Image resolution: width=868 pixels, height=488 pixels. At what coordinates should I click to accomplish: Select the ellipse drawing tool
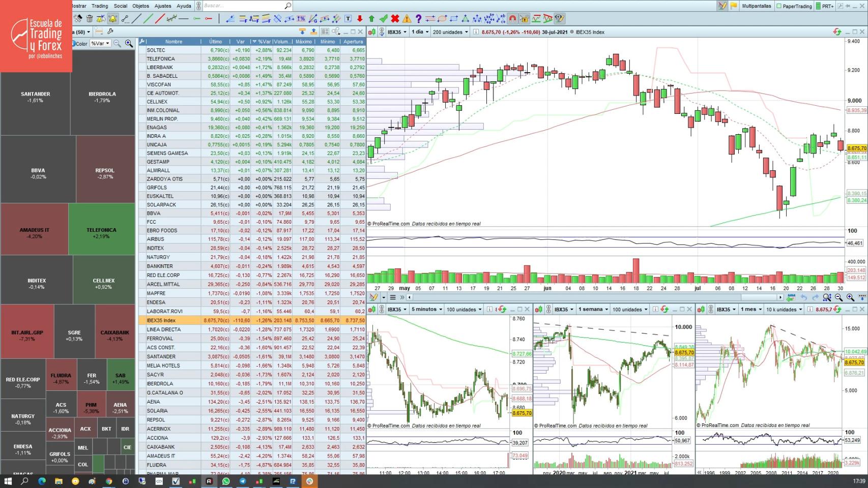[442, 19]
